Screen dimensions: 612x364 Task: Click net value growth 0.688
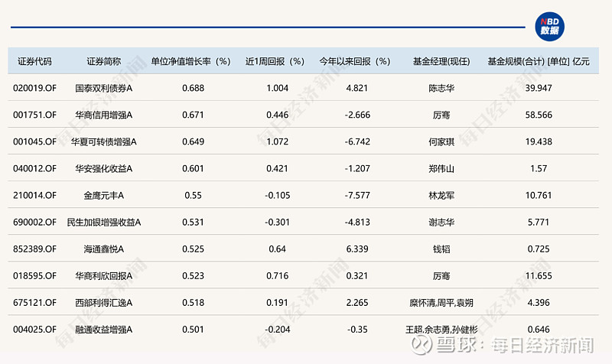194,88
